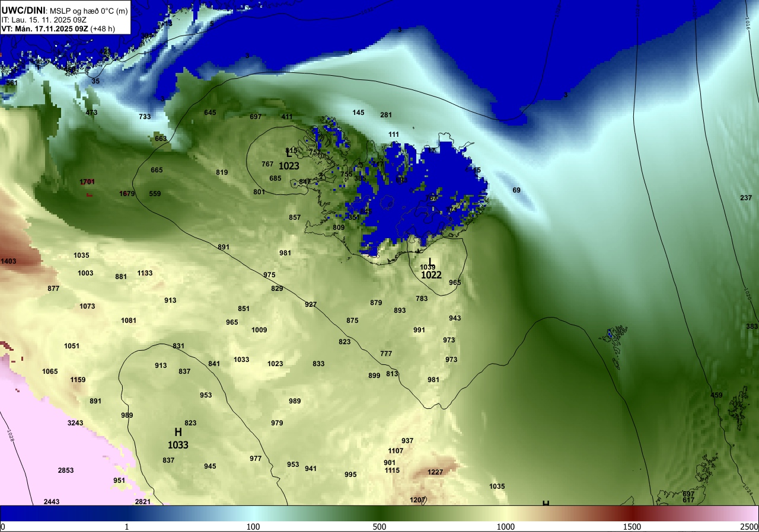Click the 1207 height value
The image size is (759, 532).
coord(417,500)
